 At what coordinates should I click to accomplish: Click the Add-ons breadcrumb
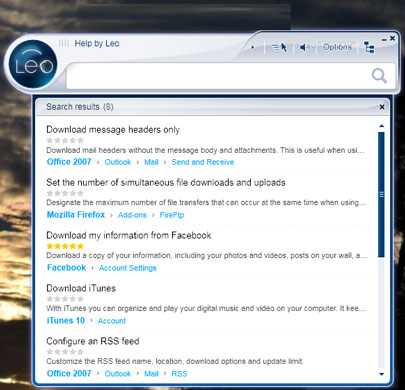pyautogui.click(x=132, y=215)
